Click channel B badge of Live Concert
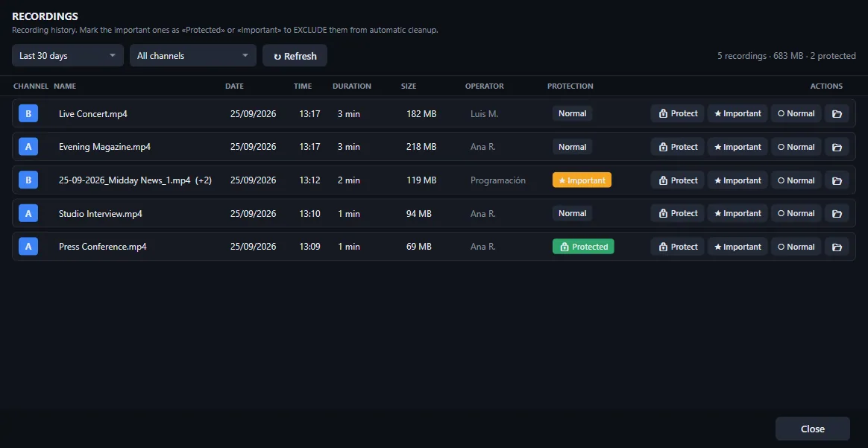 (x=28, y=113)
